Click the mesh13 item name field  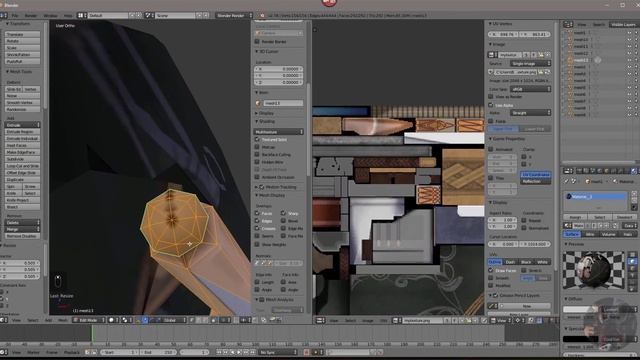283,103
